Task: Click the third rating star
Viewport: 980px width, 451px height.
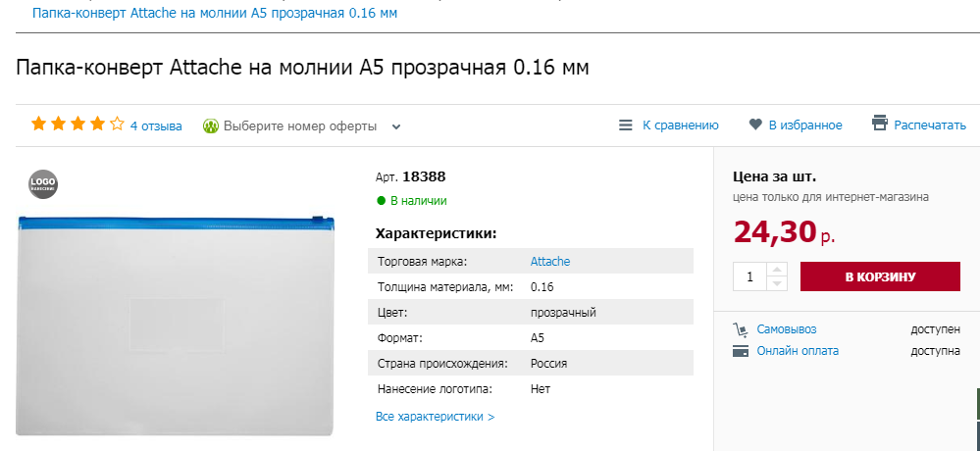Action: pyautogui.click(x=77, y=124)
